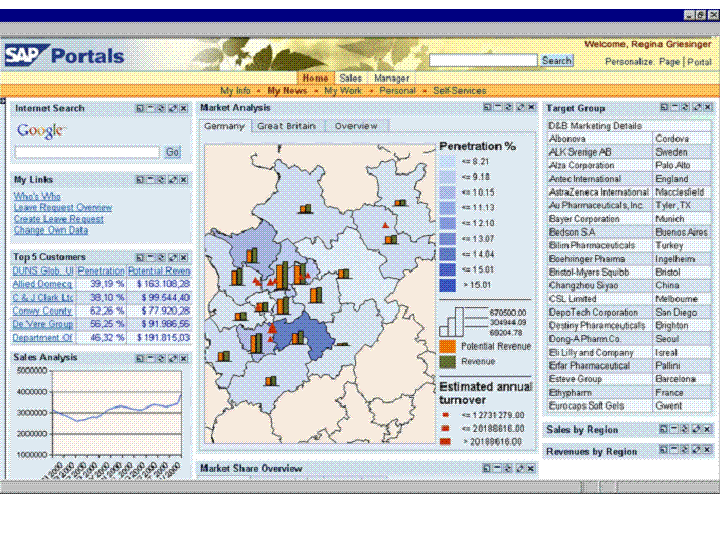Viewport: 720px width, 540px height.
Task: Open Create Leave Request link
Action: [58, 219]
